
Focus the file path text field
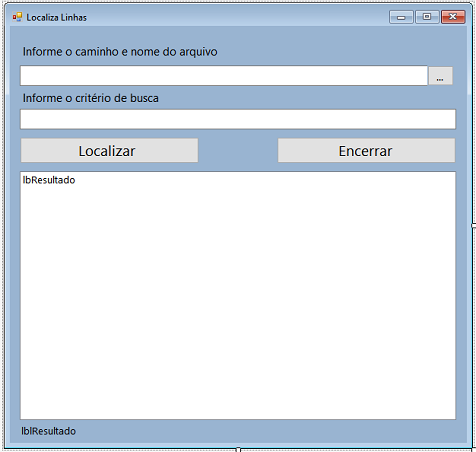tap(224, 76)
